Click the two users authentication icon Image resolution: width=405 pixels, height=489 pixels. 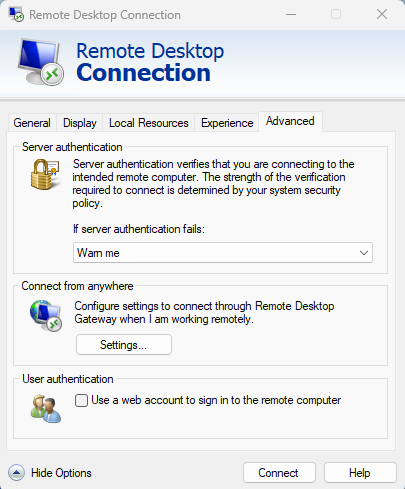[x=46, y=409]
